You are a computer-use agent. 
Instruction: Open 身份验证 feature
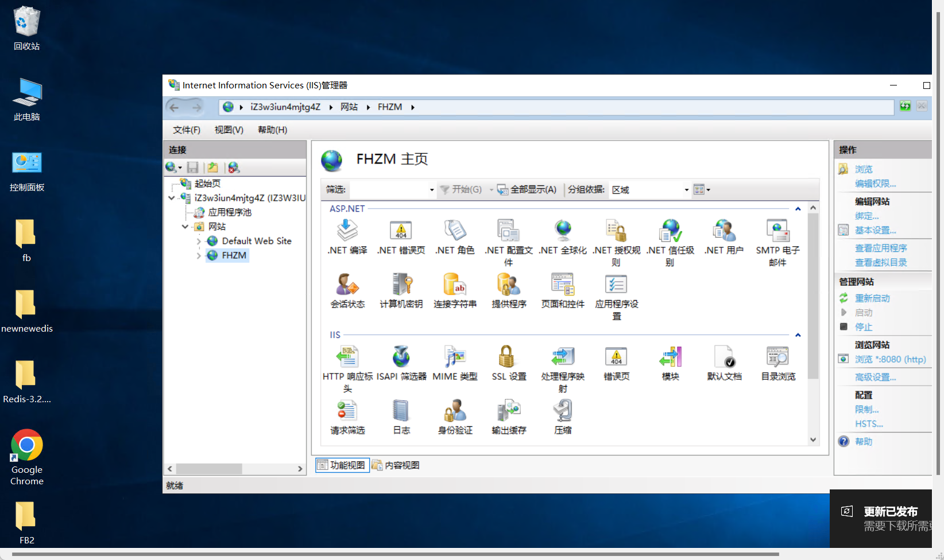[x=455, y=418]
